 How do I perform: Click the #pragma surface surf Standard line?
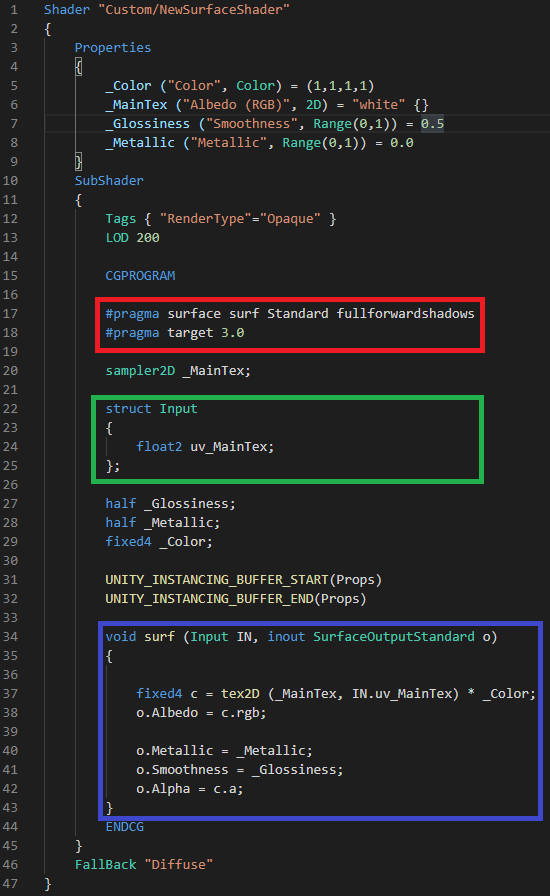click(290, 314)
